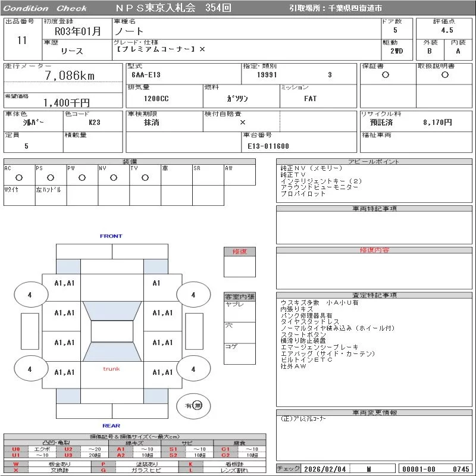Click the empty SR equipment cell
The height and width of the screenshot is (476, 476).
pos(208,175)
